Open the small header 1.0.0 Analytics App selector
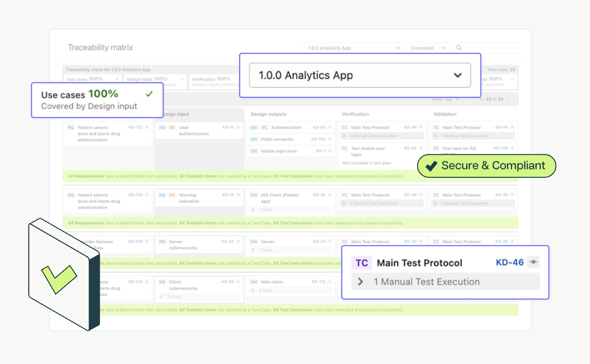The width and height of the screenshot is (590, 364). (354, 48)
